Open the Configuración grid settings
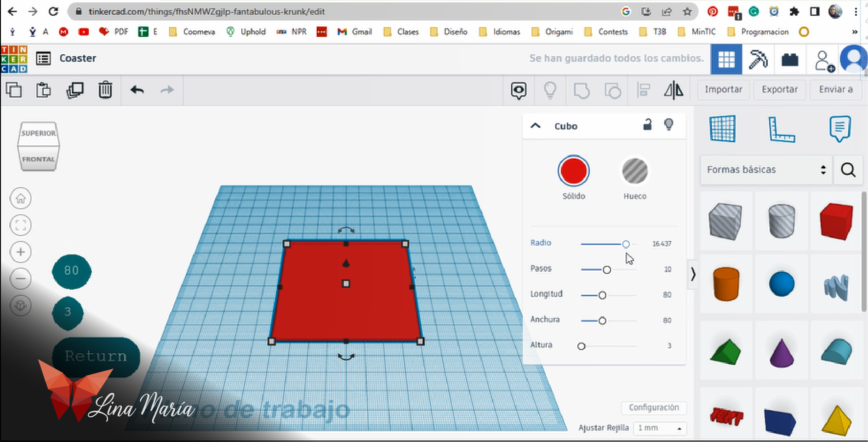Screen dimensions: 868x442 pyautogui.click(x=654, y=408)
